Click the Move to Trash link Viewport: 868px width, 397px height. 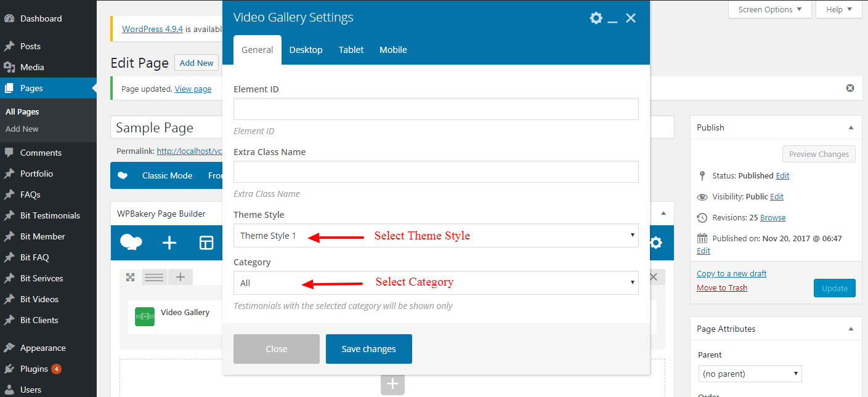click(x=722, y=287)
